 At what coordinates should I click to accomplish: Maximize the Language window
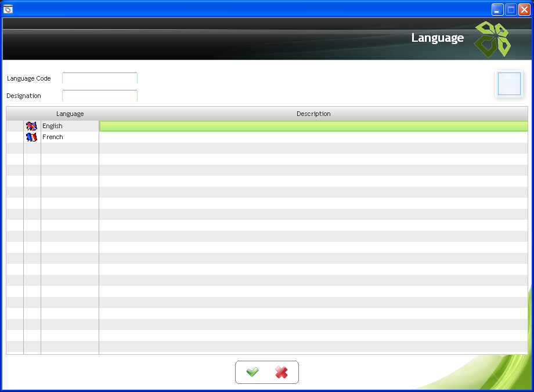[511, 9]
